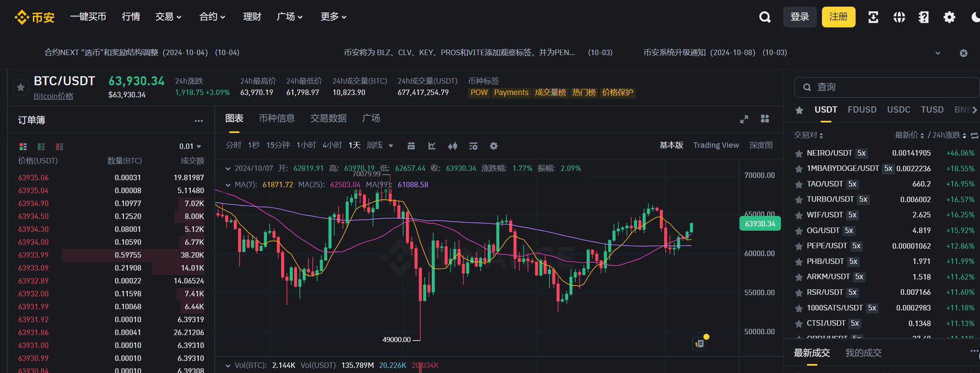
Task: Click the 登录 button
Action: pos(800,17)
